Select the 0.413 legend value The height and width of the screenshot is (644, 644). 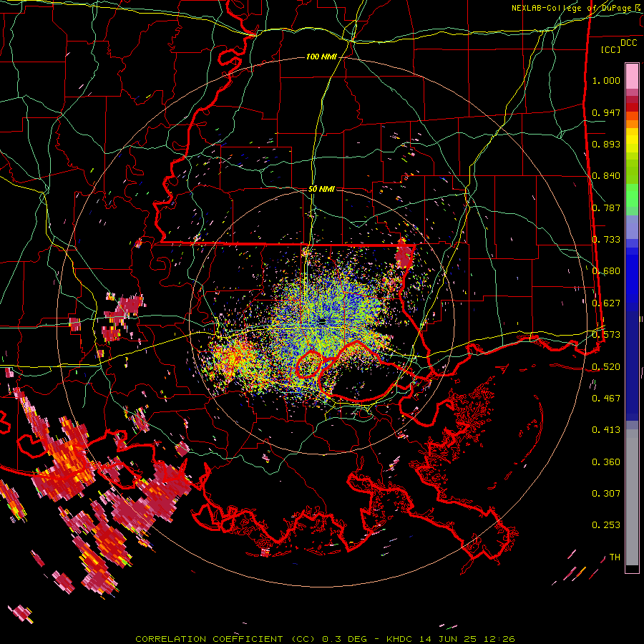606,430
